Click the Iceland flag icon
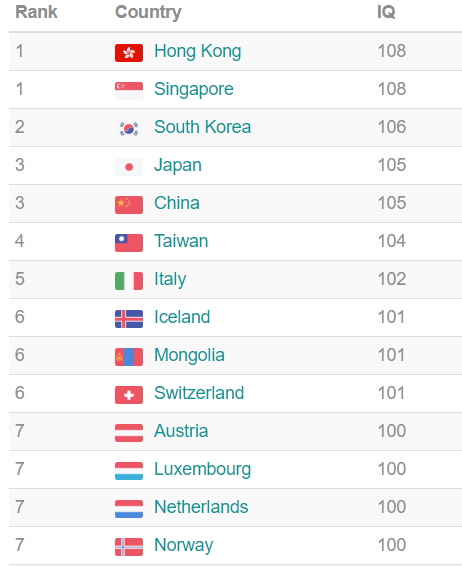This screenshot has height=567, width=462. (129, 319)
